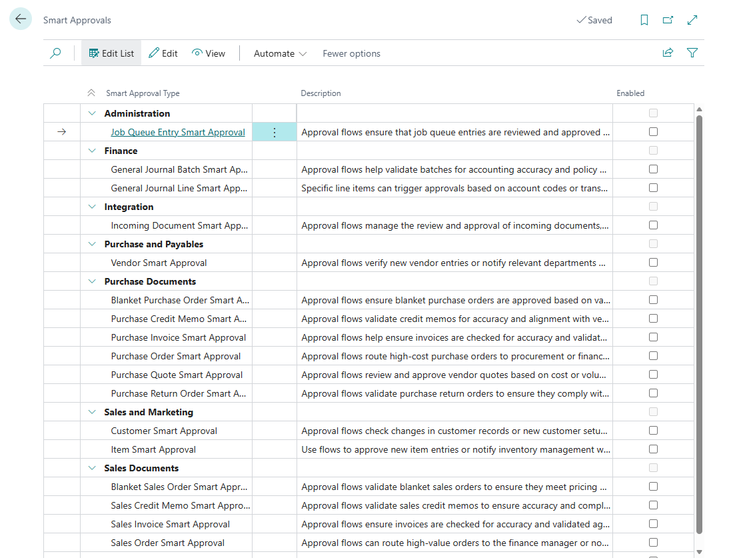Open the Automate dropdown
Image resolution: width=735 pixels, height=560 pixels.
[x=279, y=53]
